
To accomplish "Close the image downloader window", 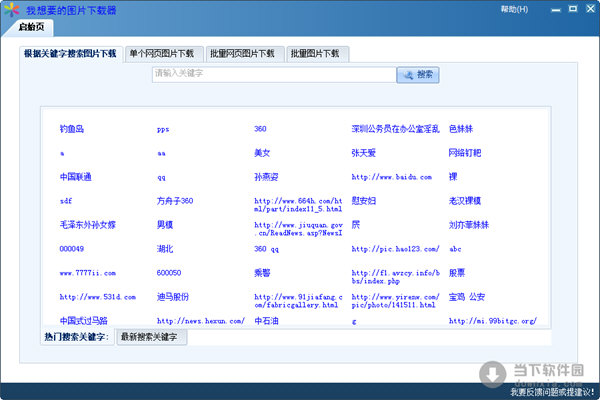I will tap(590, 9).
